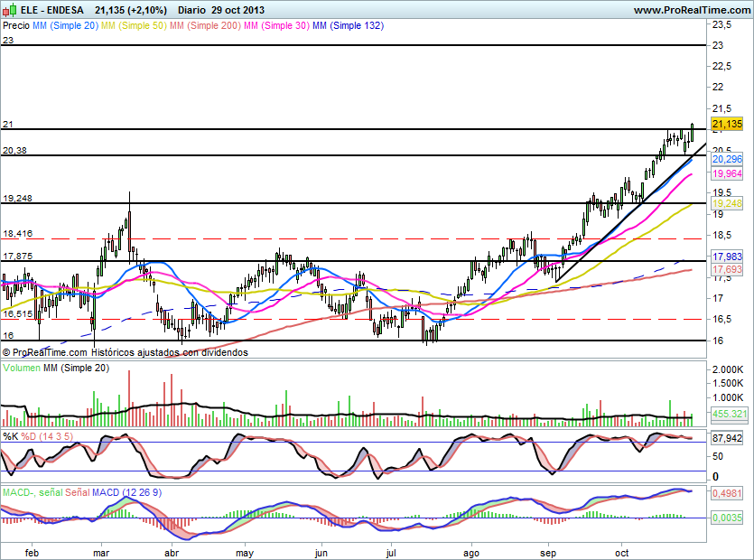Click the magenta 19,964 value tag
This screenshot has height=560, width=754.
pos(727,173)
